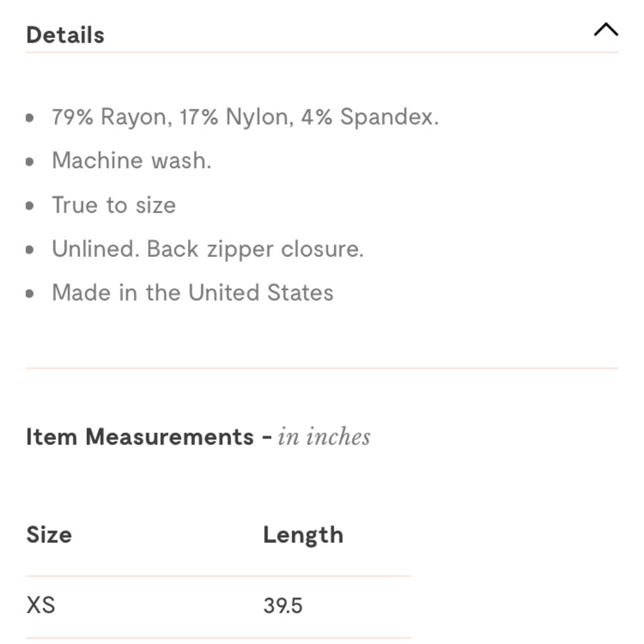This screenshot has width=644, height=644.
Task: Click the fabric composition line mentioning Rayon
Action: (x=245, y=117)
